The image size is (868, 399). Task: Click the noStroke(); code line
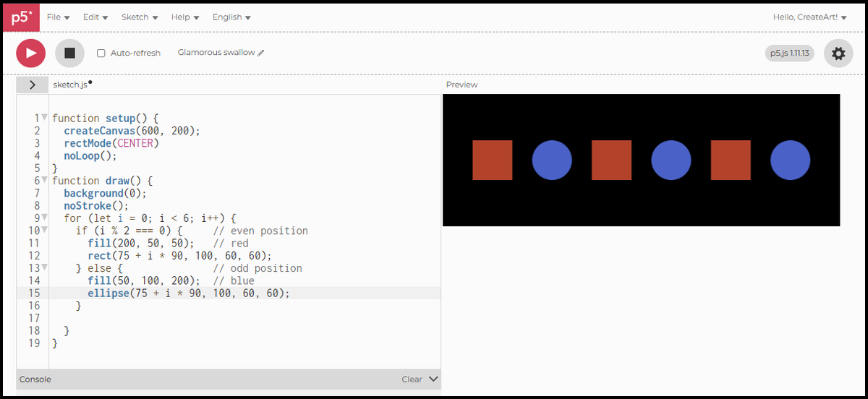click(95, 206)
